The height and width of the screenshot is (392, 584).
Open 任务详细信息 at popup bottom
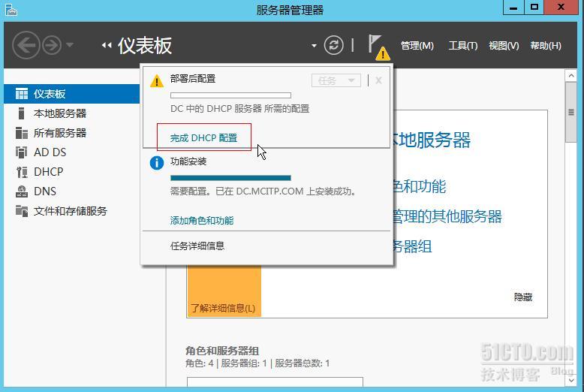tap(197, 246)
